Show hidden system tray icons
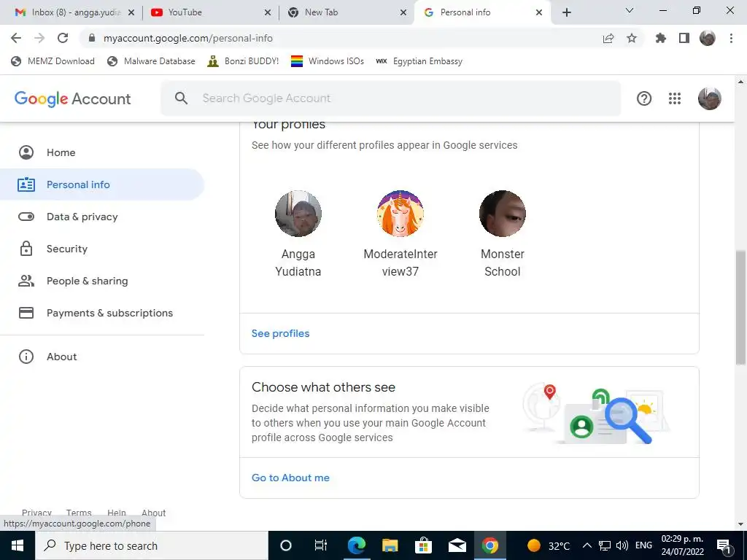Image resolution: width=747 pixels, height=560 pixels. (x=587, y=545)
